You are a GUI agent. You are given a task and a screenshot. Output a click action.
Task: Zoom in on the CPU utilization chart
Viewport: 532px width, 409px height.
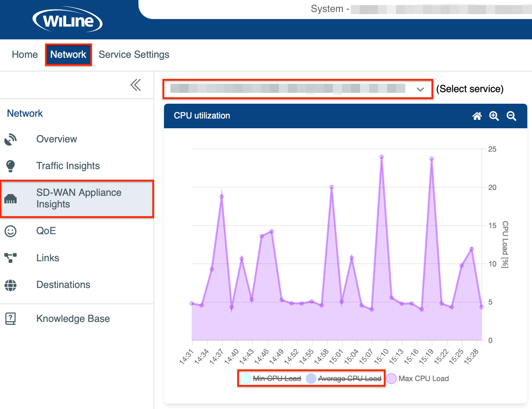coord(494,116)
